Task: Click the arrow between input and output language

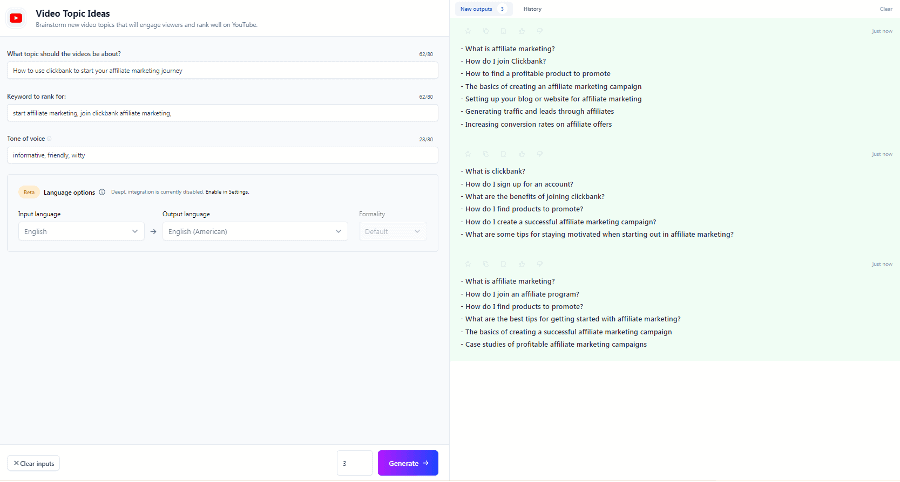Action: click(153, 232)
